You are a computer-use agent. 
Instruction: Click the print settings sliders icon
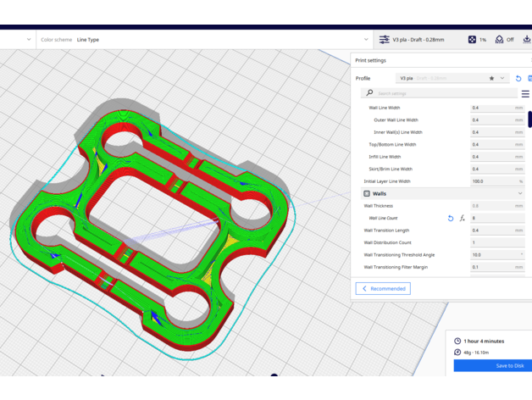385,40
